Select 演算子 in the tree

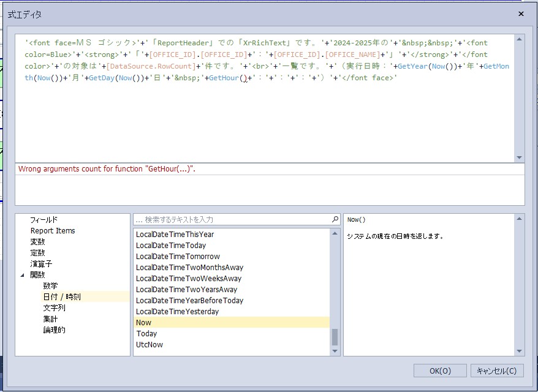41,263
